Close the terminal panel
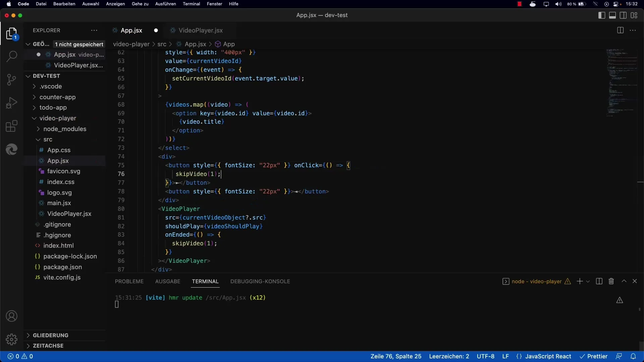 tap(635, 281)
